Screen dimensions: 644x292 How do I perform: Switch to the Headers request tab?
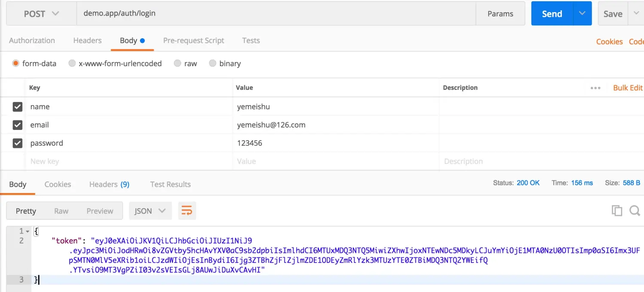87,40
